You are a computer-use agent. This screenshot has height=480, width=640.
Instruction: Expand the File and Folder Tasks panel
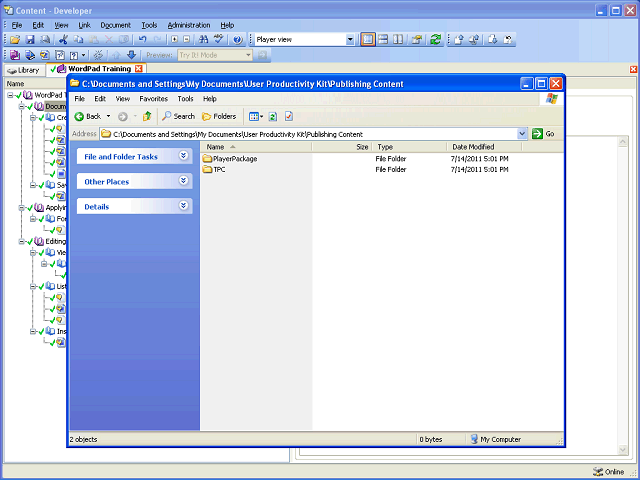click(183, 155)
